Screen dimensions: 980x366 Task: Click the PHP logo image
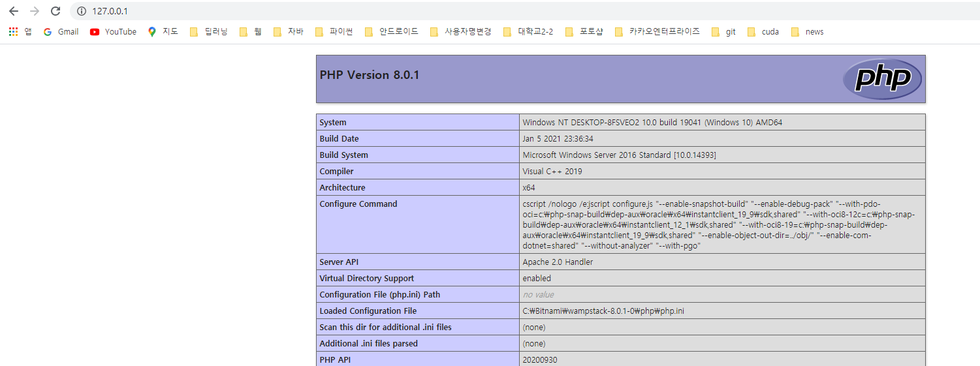point(882,79)
